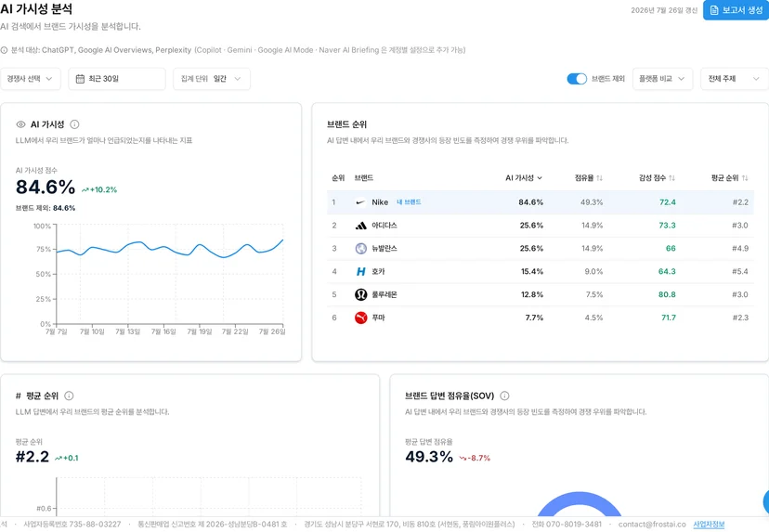This screenshot has height=532, width=769.
Task: Click the 7월 26일 axis label on chart
Action: [x=272, y=332]
